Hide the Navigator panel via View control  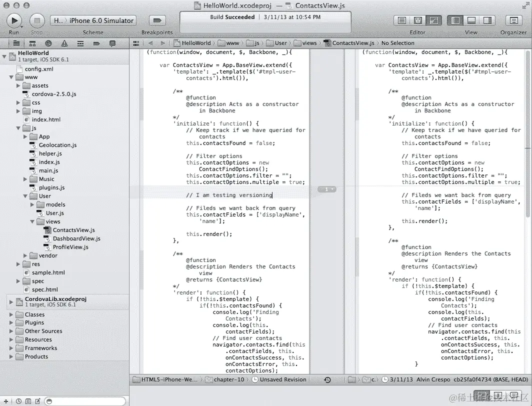[x=455, y=21]
